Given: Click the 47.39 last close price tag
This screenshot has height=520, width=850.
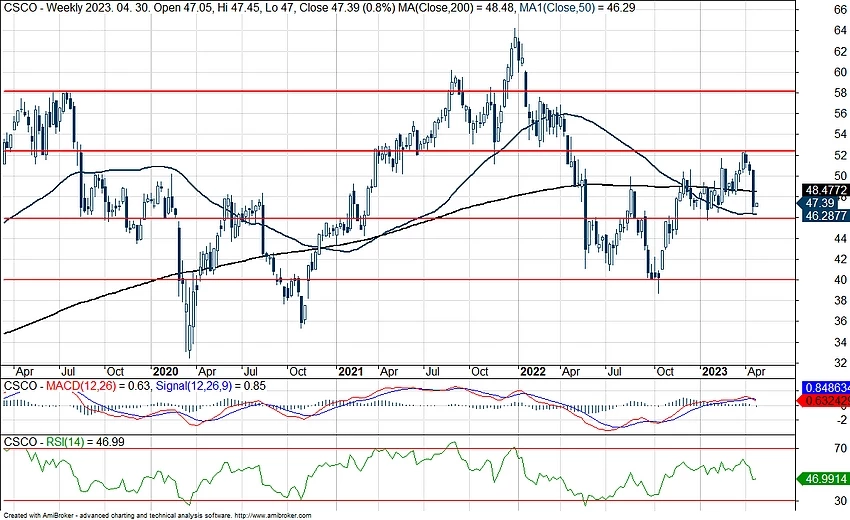Looking at the screenshot, I should point(819,203).
